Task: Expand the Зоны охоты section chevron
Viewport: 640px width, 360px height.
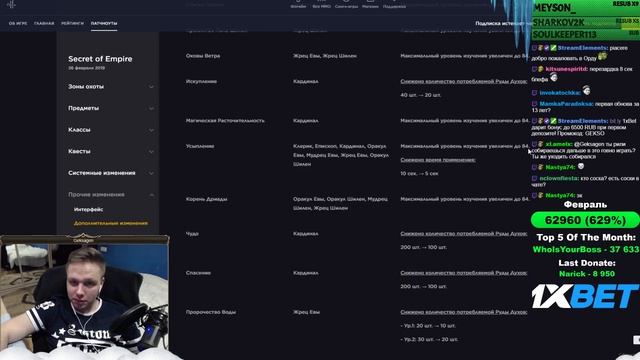Action: 151,87
